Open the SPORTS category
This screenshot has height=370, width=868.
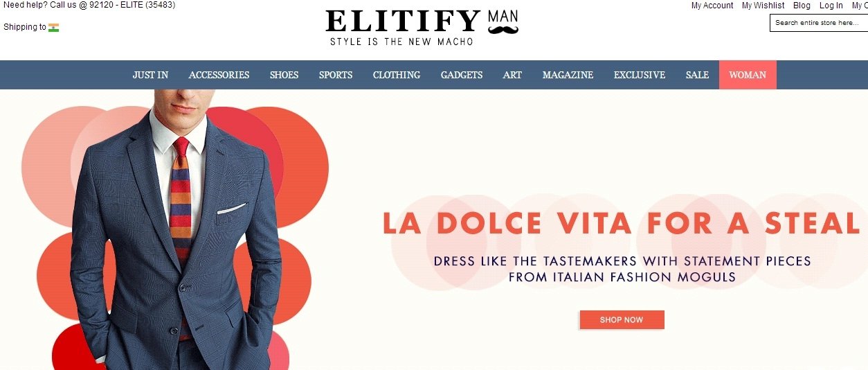(x=336, y=75)
